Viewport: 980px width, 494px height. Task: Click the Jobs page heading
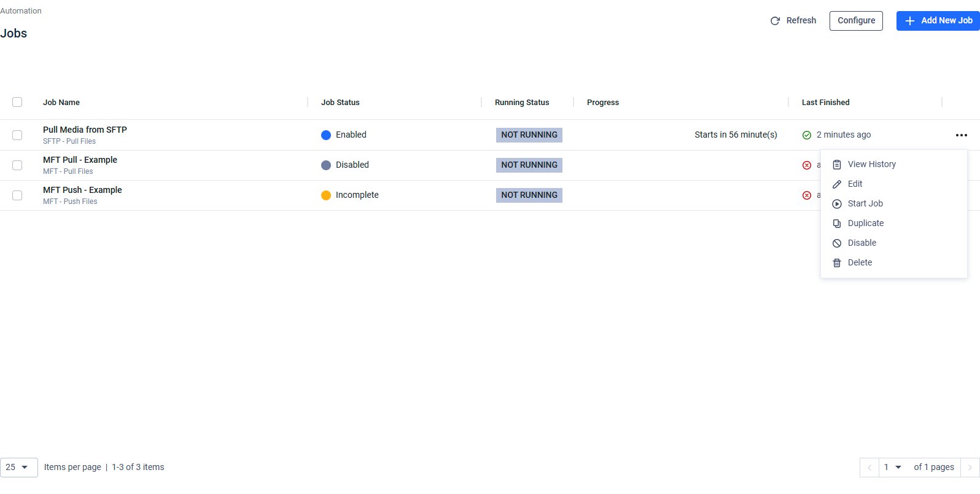click(14, 34)
